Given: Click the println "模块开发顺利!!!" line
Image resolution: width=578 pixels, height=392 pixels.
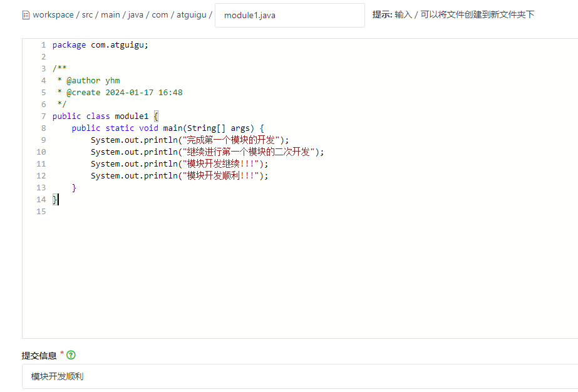Looking at the screenshot, I should pos(179,176).
